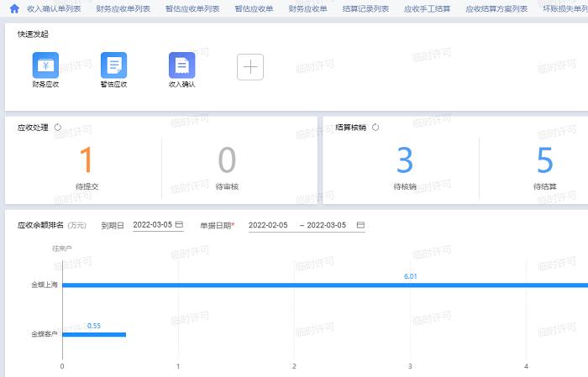Open the 收入确认 quick launch icon
This screenshot has height=377, width=588.
[x=181, y=65]
